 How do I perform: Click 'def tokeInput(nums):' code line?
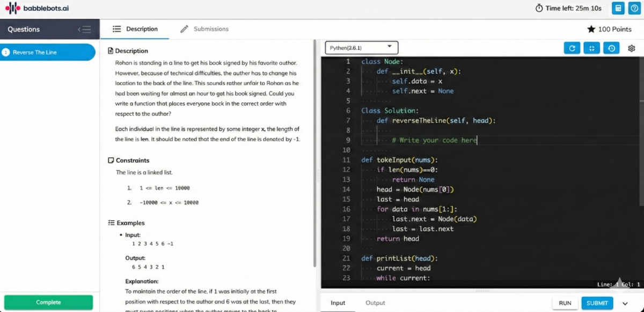399,160
